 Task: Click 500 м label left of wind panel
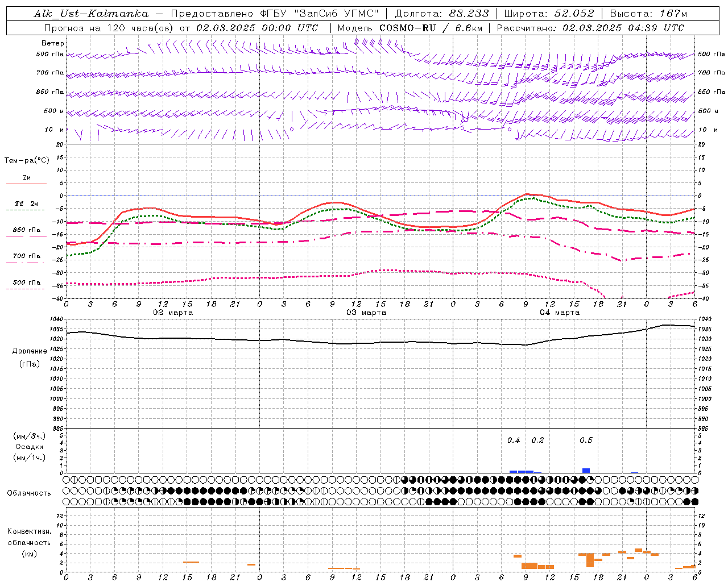pyautogui.click(x=54, y=111)
